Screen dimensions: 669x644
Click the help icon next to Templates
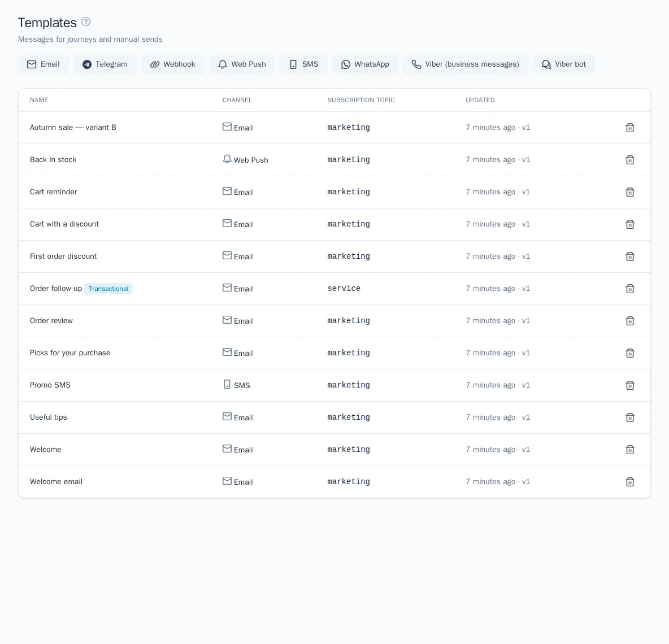(86, 21)
